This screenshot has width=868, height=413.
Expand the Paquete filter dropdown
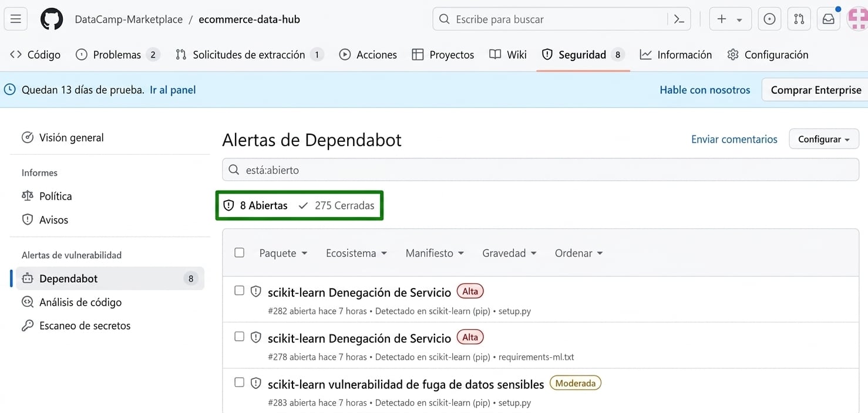(x=283, y=253)
